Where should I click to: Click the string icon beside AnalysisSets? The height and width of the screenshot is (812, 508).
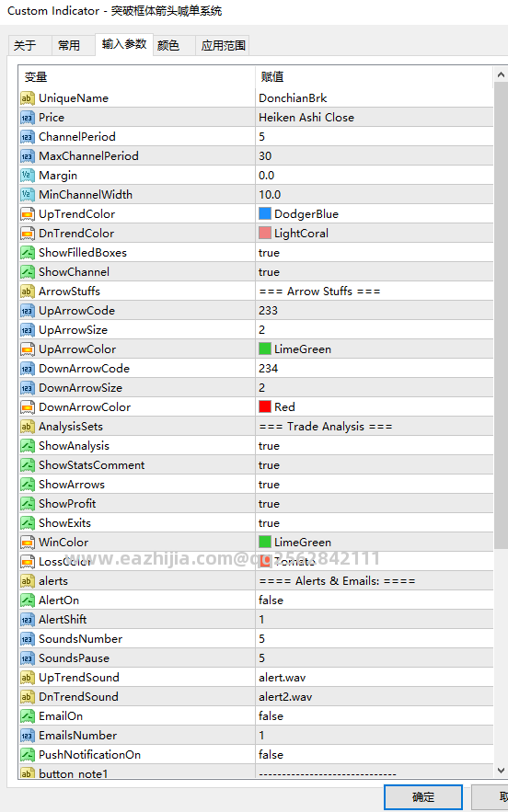point(28,427)
